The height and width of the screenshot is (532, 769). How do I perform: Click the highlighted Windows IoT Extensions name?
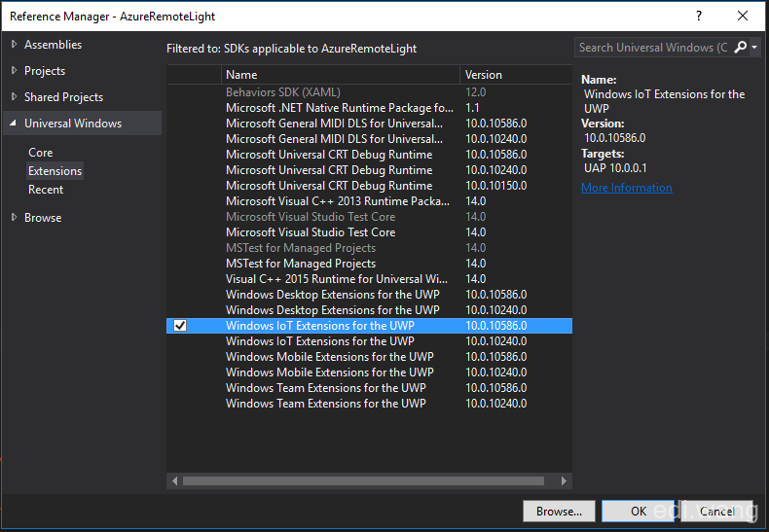319,326
